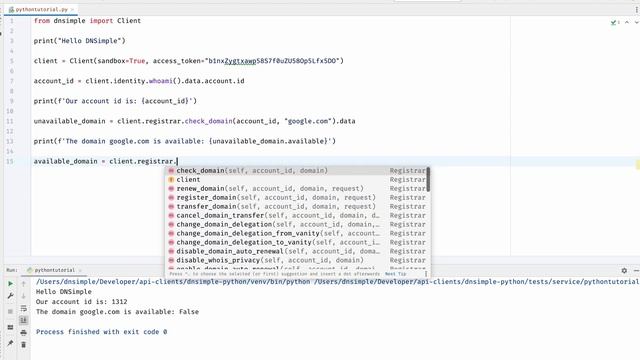Close the pythontutorial run tab
The height and width of the screenshot is (360, 640).
tap(80, 270)
